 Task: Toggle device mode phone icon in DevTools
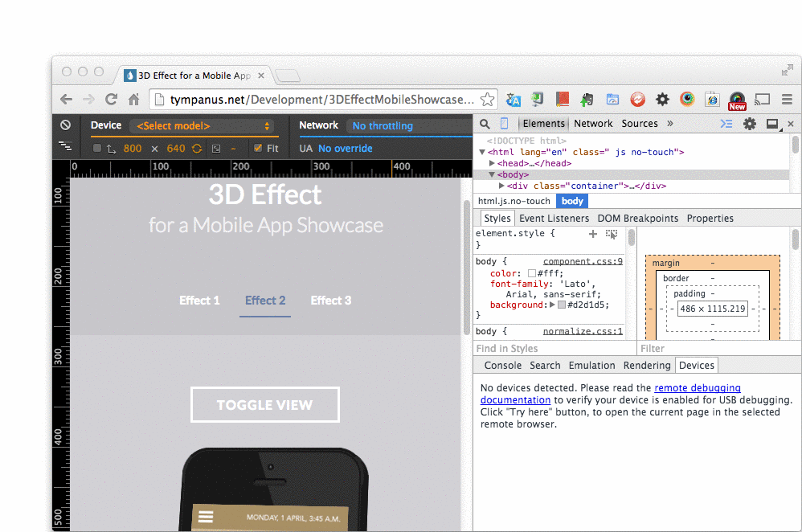click(505, 124)
